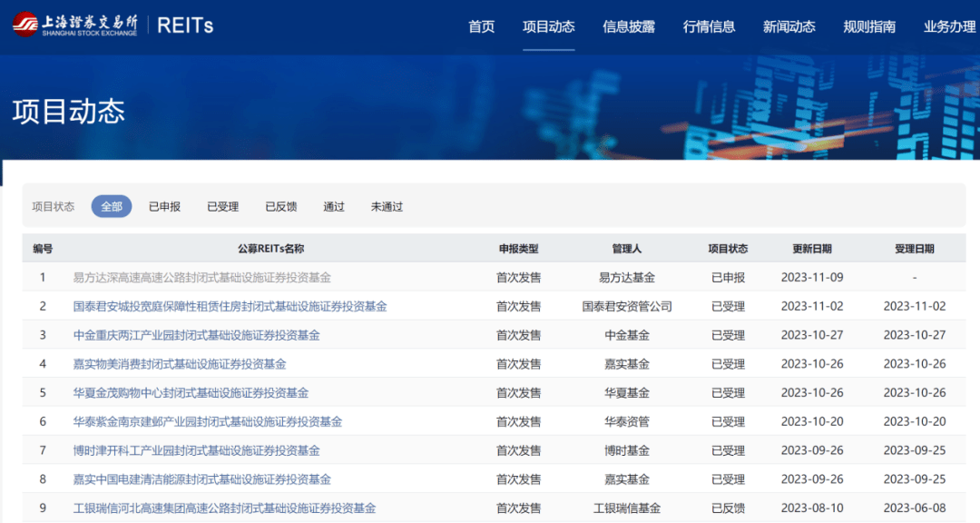Go to 行情信息 in top navigation
The width and height of the screenshot is (980, 523).
(709, 26)
